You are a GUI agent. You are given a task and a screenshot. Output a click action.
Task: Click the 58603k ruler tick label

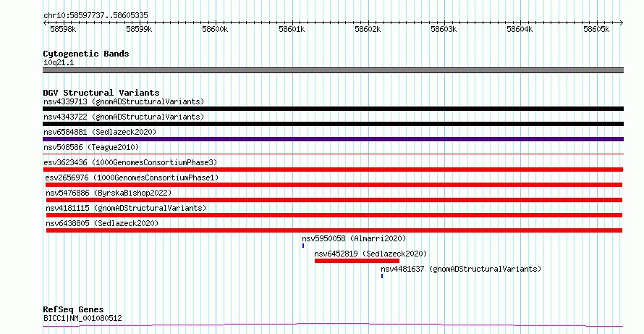pyautogui.click(x=444, y=30)
